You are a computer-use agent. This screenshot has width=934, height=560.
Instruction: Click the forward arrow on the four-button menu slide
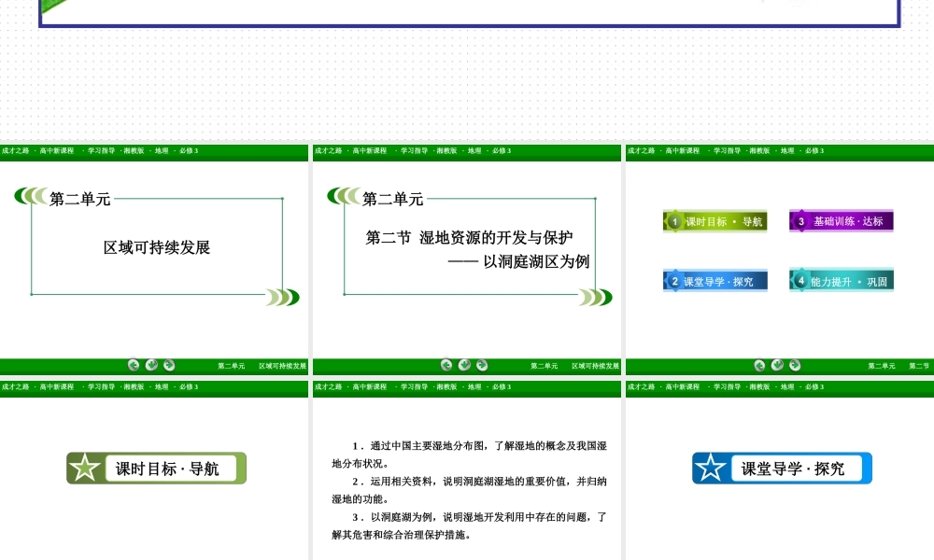pyautogui.click(x=795, y=365)
